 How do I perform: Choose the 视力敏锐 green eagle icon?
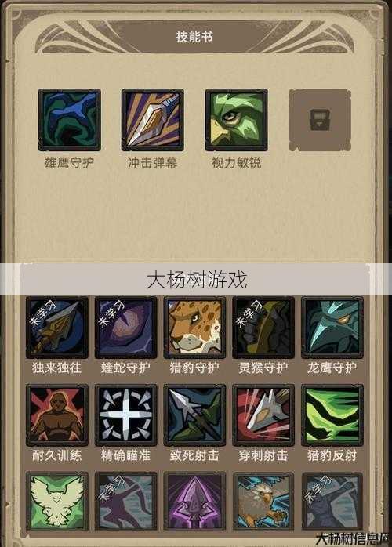pyautogui.click(x=236, y=120)
